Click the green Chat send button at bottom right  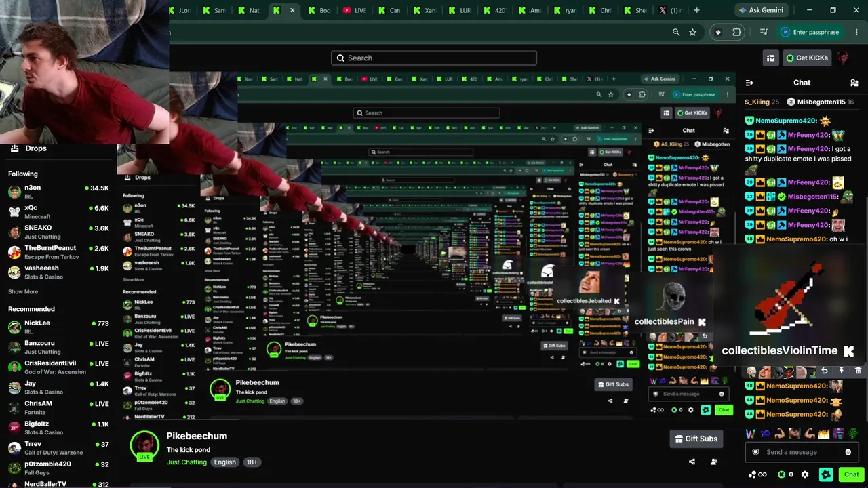point(851,474)
